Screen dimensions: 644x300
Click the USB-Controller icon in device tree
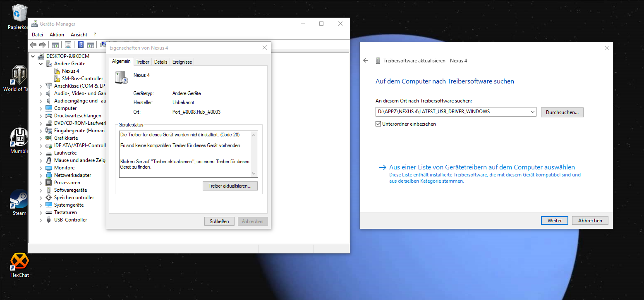(x=49, y=220)
